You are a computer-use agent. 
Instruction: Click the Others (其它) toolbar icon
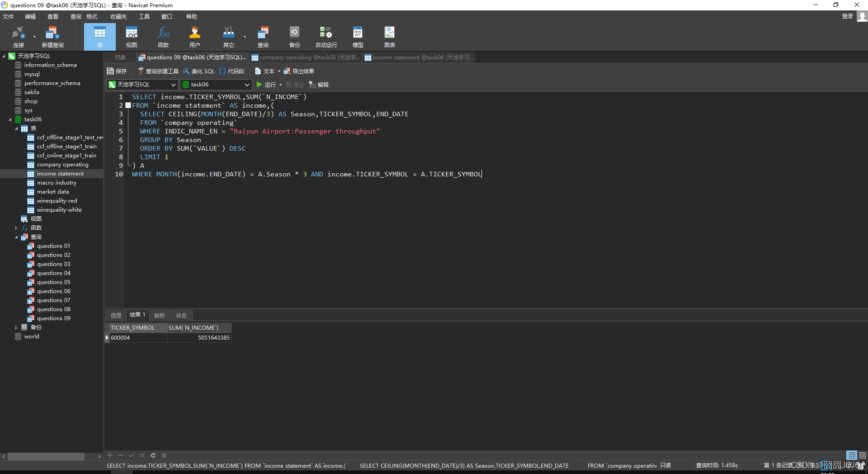[x=229, y=36]
